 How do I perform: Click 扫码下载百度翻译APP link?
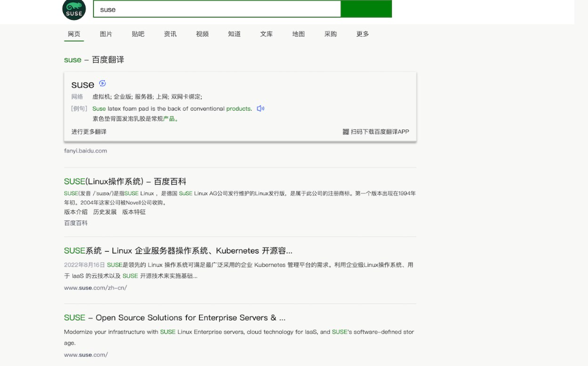380,132
